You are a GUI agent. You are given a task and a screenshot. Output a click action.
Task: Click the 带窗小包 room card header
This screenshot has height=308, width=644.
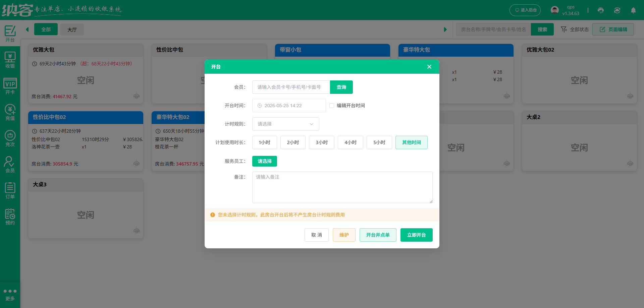tap(332, 50)
